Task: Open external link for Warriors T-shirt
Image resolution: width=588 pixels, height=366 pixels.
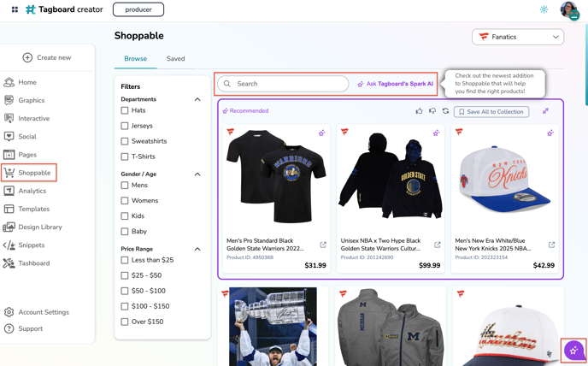Action: point(323,245)
